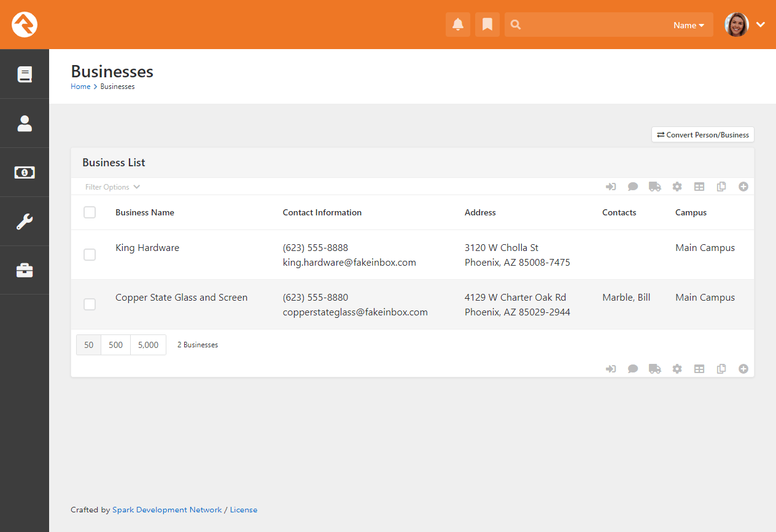Click copperstateglass@fakeinbox.com email
The image size is (776, 532).
[x=355, y=312]
